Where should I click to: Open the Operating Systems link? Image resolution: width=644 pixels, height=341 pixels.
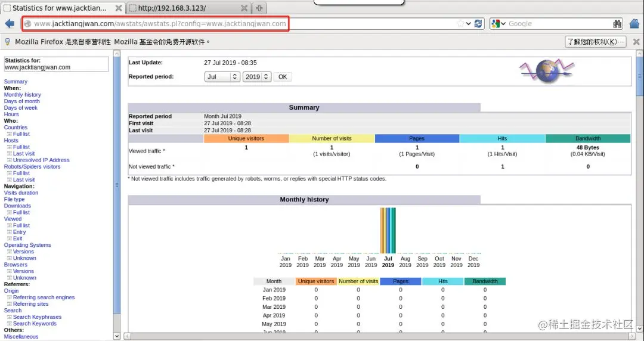27,245
